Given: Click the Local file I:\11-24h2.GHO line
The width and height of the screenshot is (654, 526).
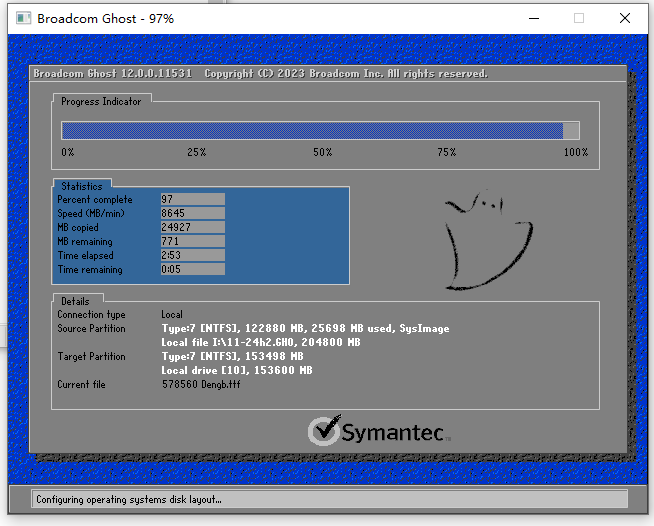Looking at the screenshot, I should (261, 342).
